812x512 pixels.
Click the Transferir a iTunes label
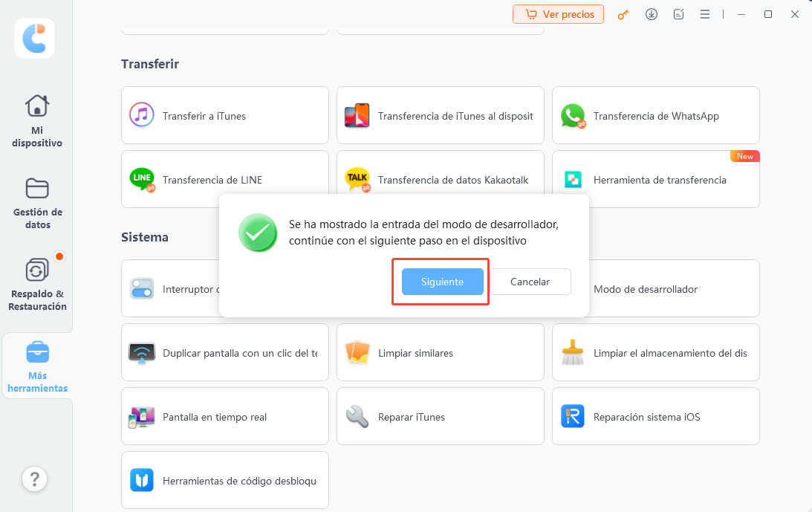click(x=204, y=116)
